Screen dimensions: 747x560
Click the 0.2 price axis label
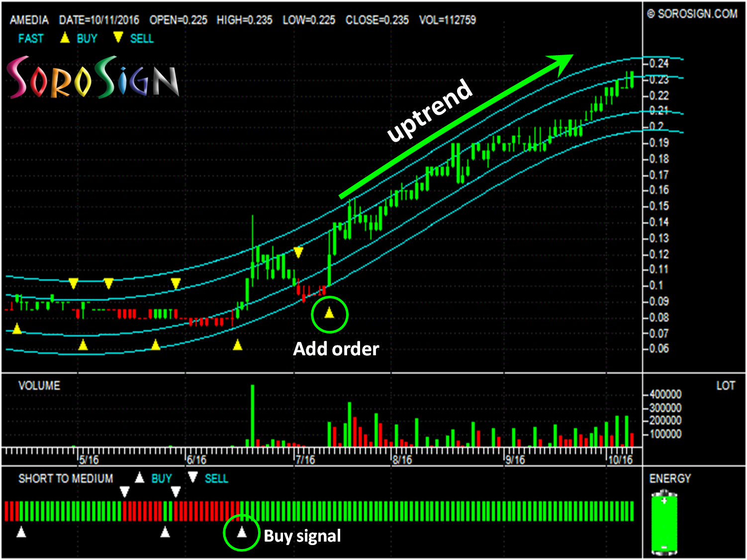tap(656, 127)
